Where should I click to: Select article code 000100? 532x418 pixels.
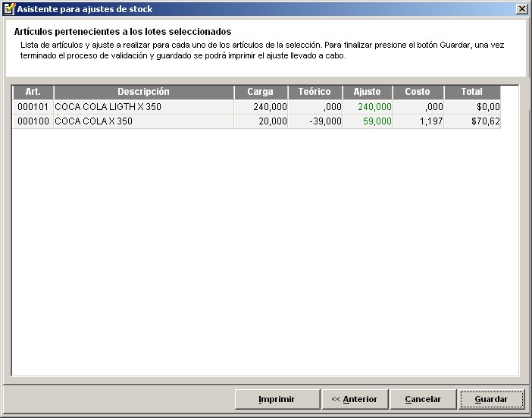coord(33,121)
